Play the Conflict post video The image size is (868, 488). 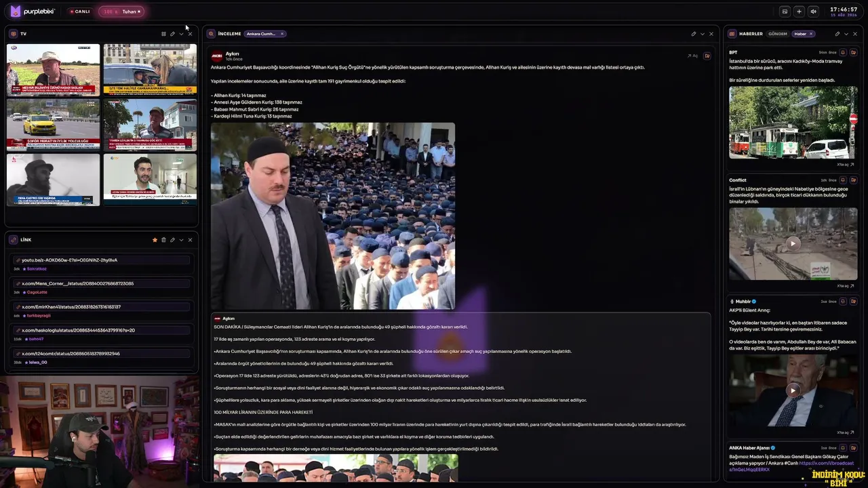793,243
